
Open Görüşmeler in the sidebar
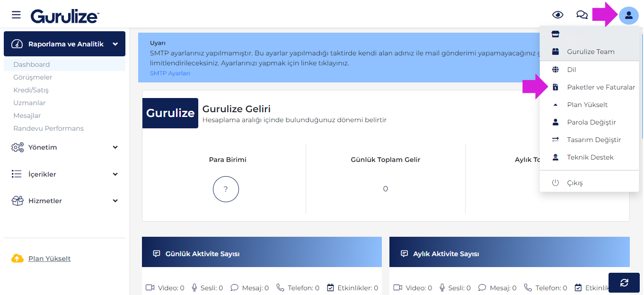pyautogui.click(x=33, y=77)
